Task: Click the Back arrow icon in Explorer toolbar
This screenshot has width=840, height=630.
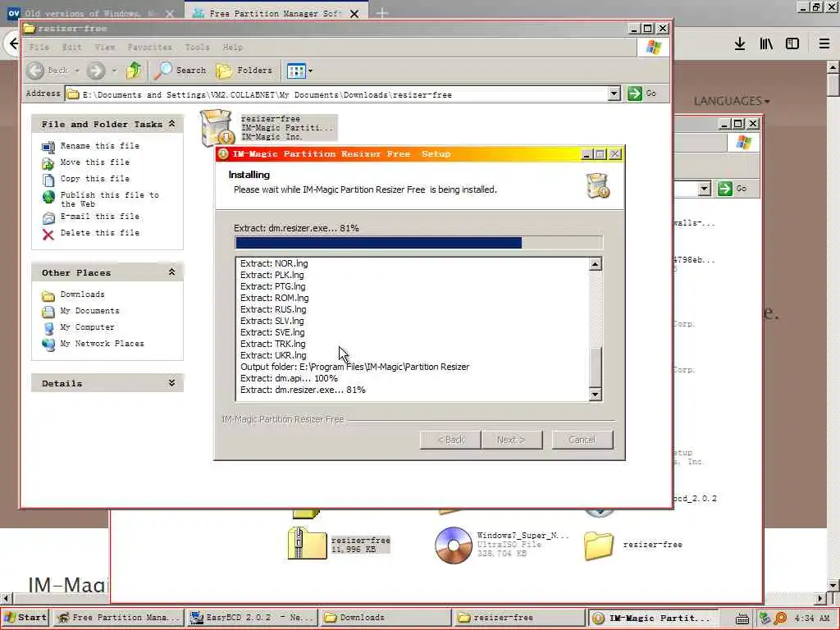Action: pos(35,71)
